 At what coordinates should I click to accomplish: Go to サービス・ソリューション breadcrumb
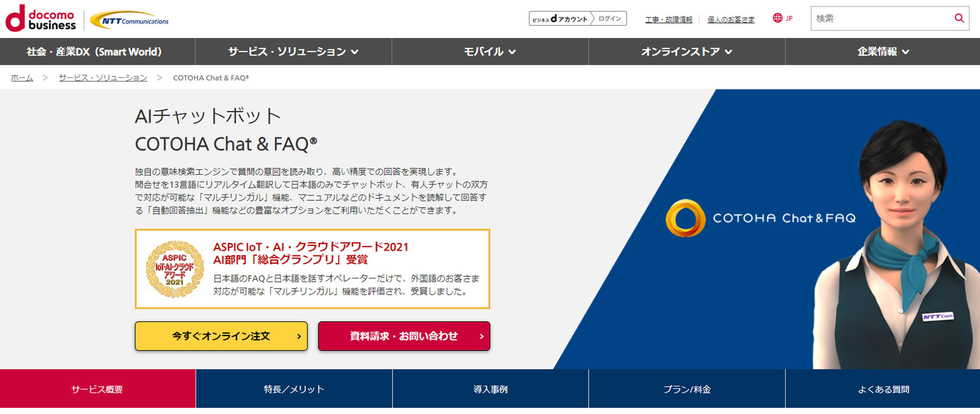pyautogui.click(x=103, y=78)
